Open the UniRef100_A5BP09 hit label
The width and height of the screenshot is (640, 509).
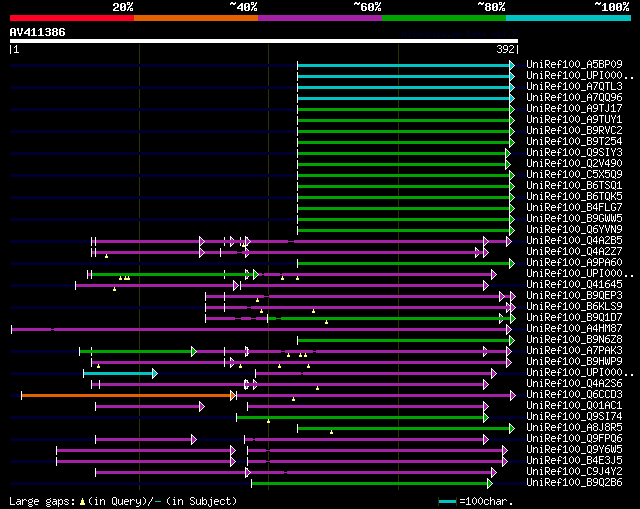pyautogui.click(x=574, y=64)
